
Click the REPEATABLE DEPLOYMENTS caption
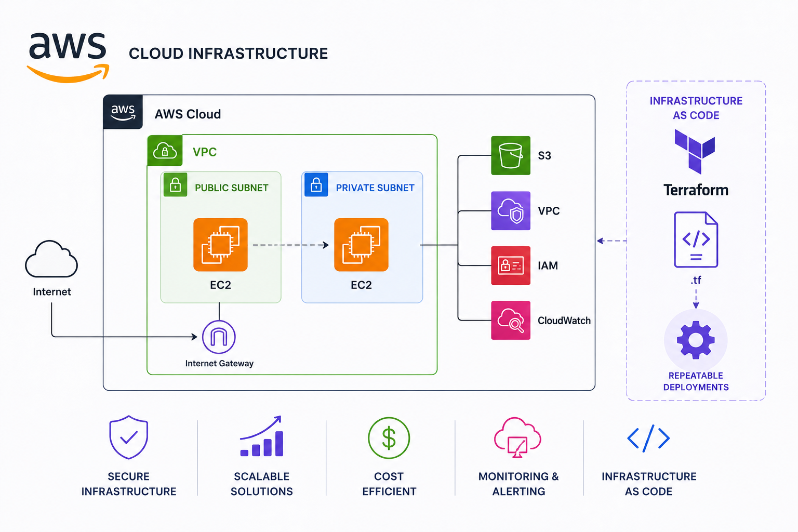(696, 381)
